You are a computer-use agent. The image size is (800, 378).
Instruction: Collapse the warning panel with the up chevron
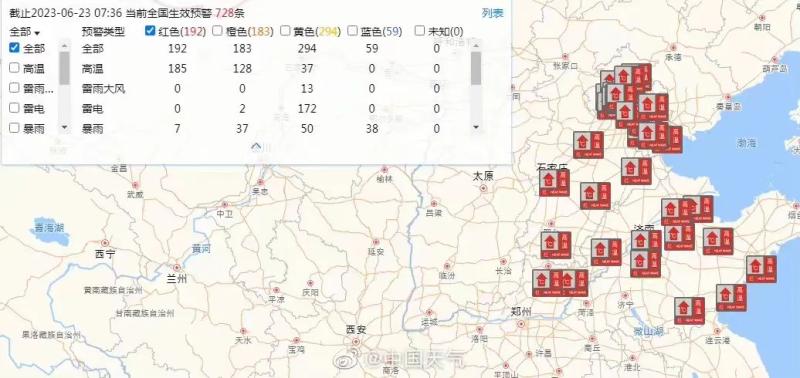pos(256,147)
